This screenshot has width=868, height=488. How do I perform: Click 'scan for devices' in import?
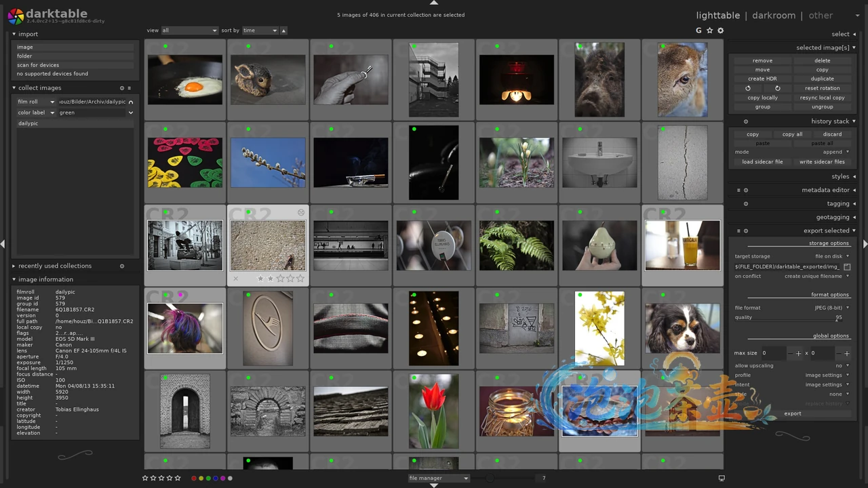click(75, 65)
